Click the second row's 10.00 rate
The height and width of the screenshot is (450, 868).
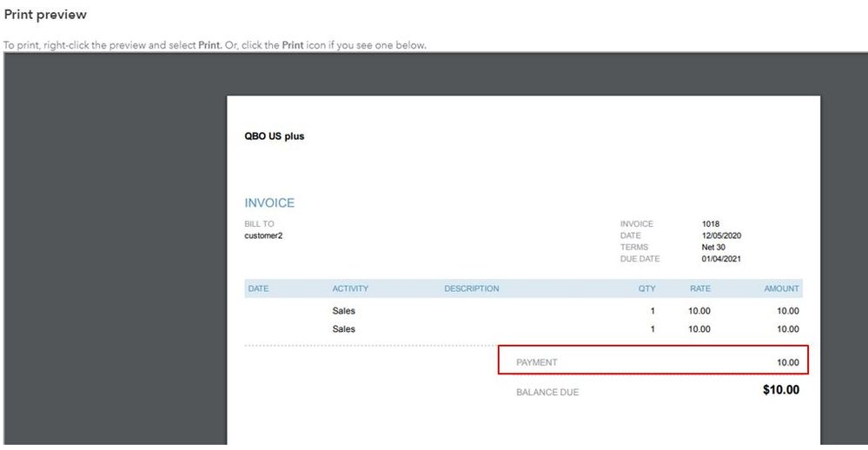(699, 328)
